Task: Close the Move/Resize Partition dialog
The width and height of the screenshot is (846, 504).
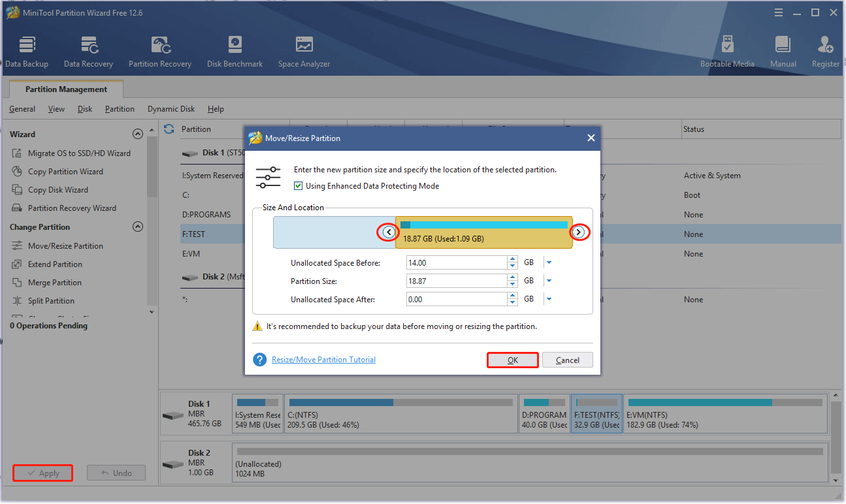Action: click(591, 138)
